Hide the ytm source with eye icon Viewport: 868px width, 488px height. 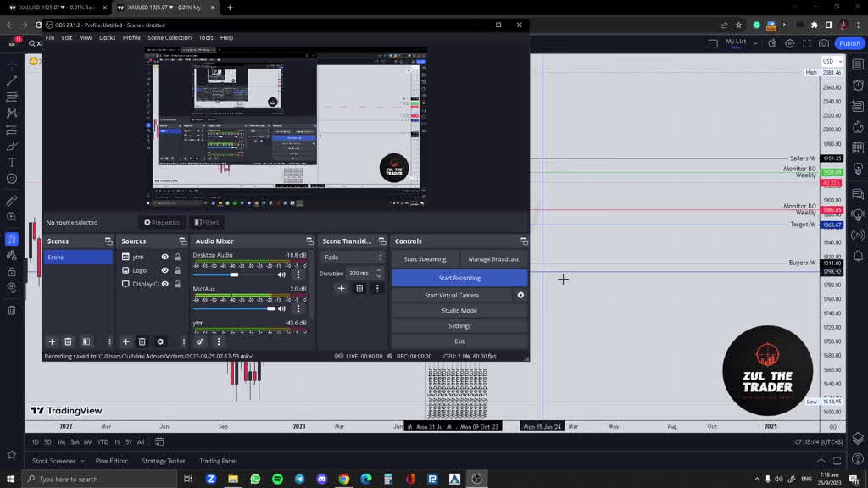pos(165,257)
